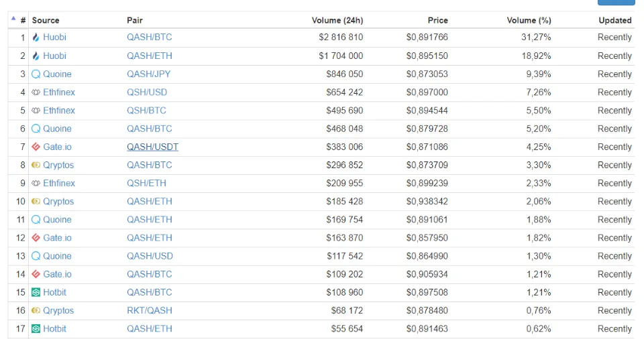The width and height of the screenshot is (644, 339).
Task: Sort by the Updated column header
Action: (x=615, y=20)
